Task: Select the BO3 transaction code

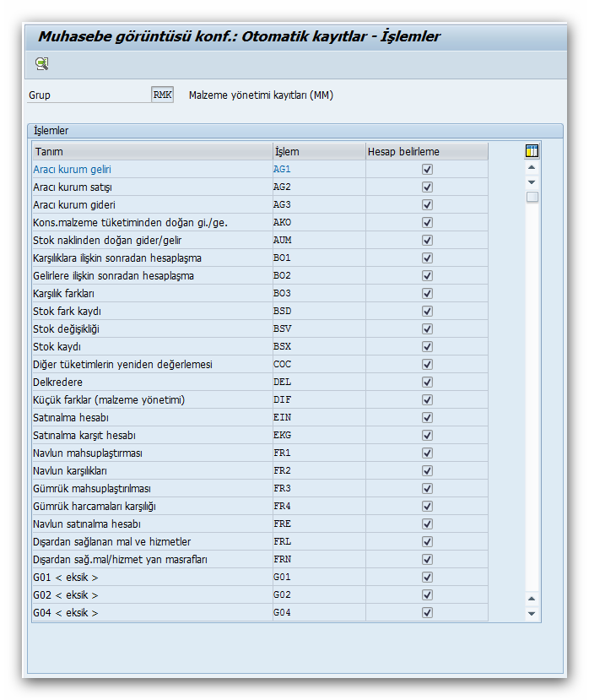Action: click(319, 293)
